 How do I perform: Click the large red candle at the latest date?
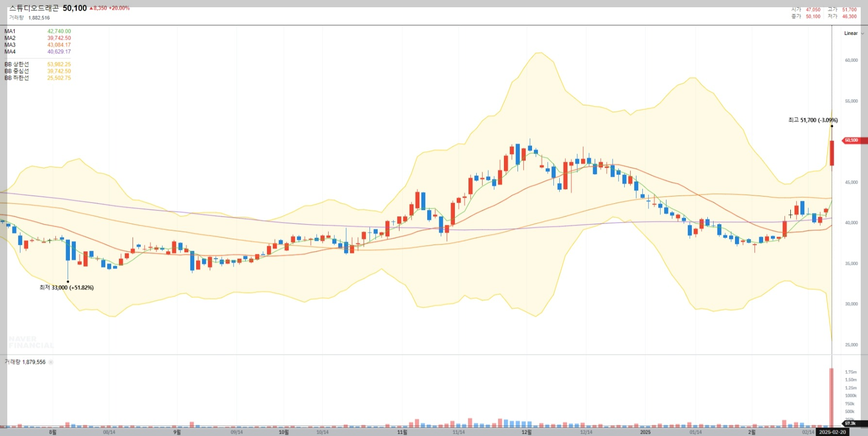pos(832,153)
